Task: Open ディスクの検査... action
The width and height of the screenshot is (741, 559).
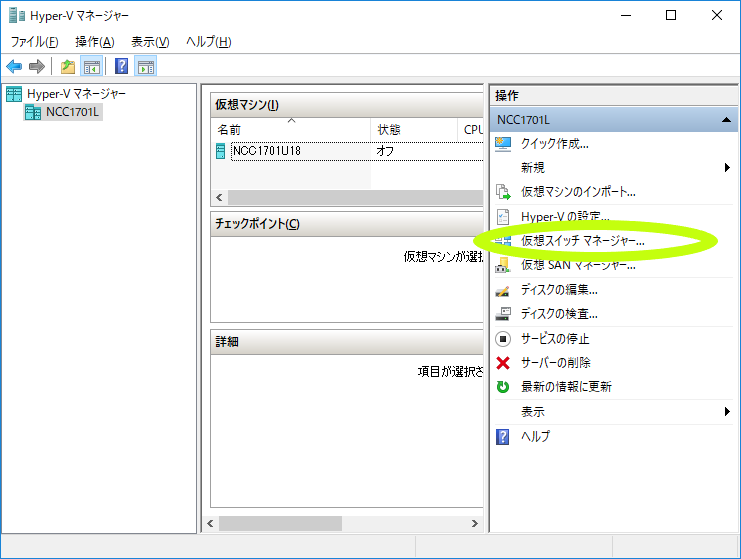Action: (559, 314)
